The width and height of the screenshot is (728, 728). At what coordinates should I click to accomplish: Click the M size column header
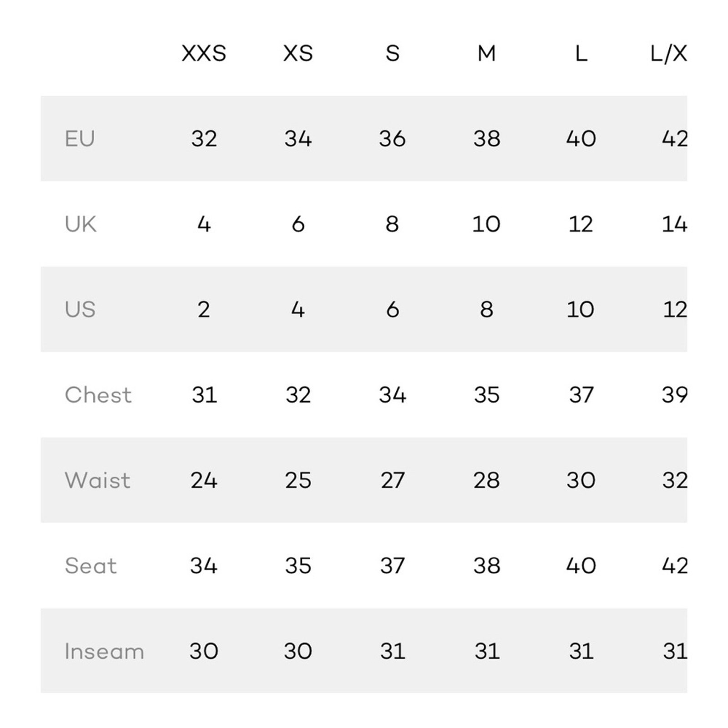pyautogui.click(x=486, y=54)
